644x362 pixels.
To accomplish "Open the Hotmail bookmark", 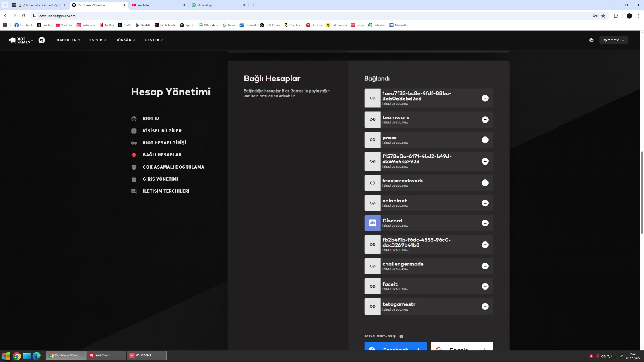I will 248,25.
